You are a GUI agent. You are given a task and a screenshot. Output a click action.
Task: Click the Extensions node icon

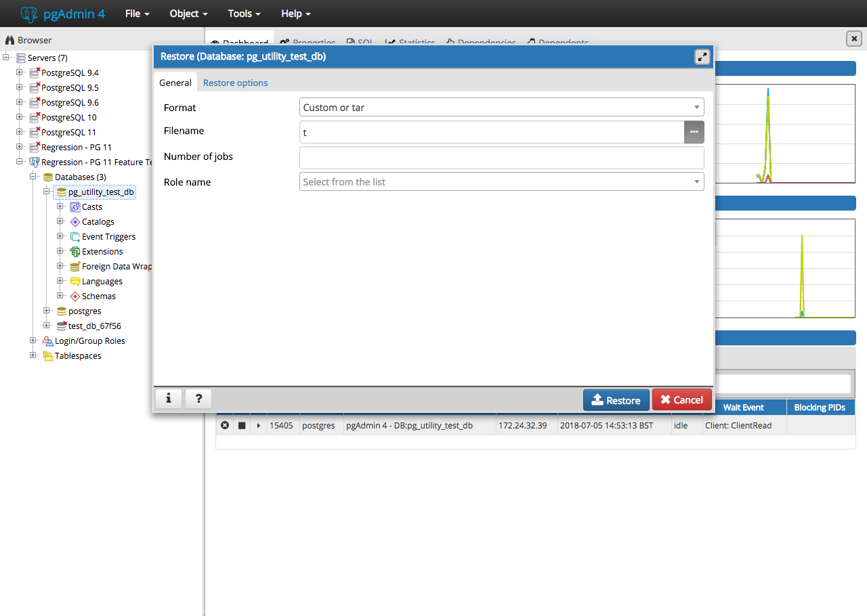(75, 252)
